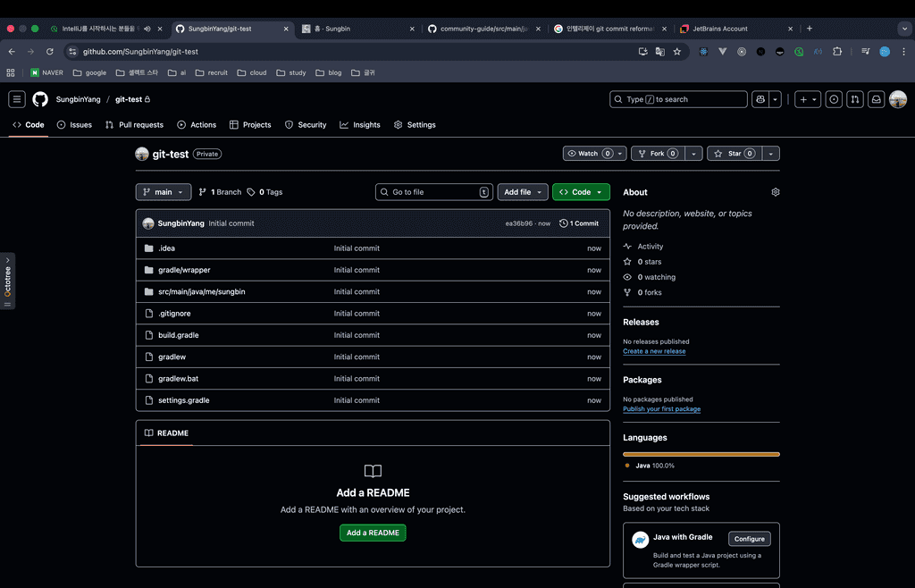Switch to the Insights tab
915x588 pixels.
pyautogui.click(x=360, y=125)
